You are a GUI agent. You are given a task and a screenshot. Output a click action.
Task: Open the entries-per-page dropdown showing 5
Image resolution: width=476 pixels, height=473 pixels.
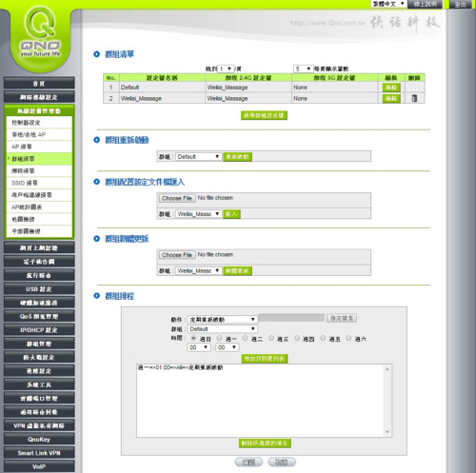(303, 69)
